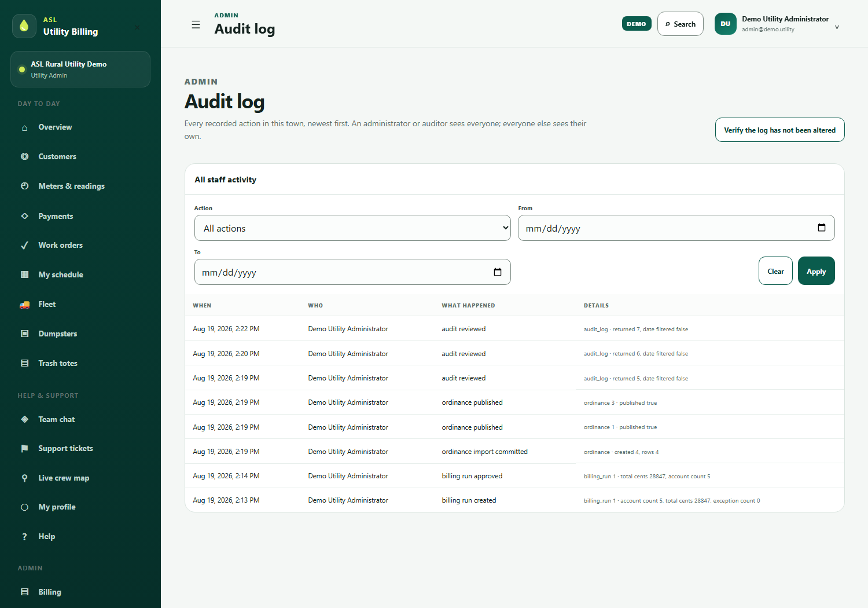
Task: Click the Help question mark icon
Action: tap(24, 537)
